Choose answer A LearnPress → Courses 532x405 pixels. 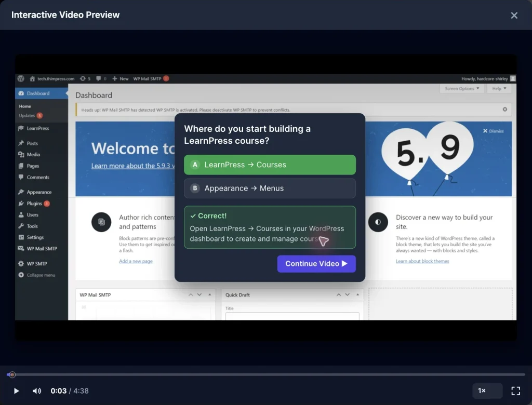(270, 165)
